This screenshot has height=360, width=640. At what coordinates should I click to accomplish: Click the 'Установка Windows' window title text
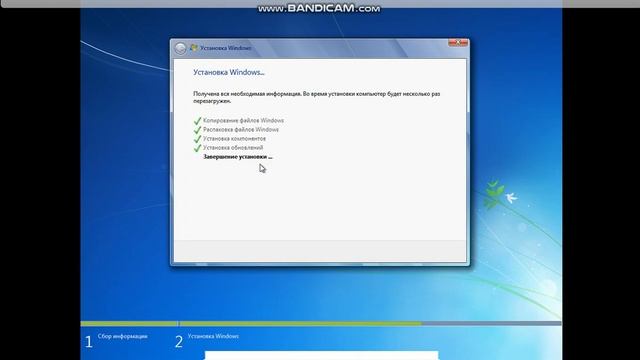coord(226,48)
